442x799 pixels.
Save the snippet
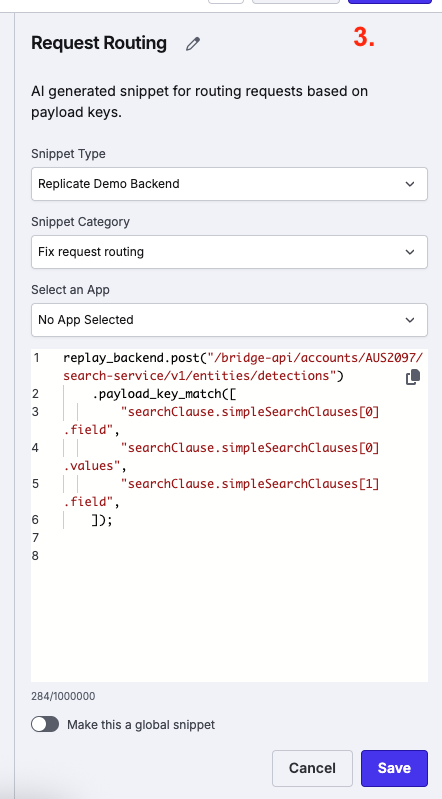pyautogui.click(x=394, y=768)
